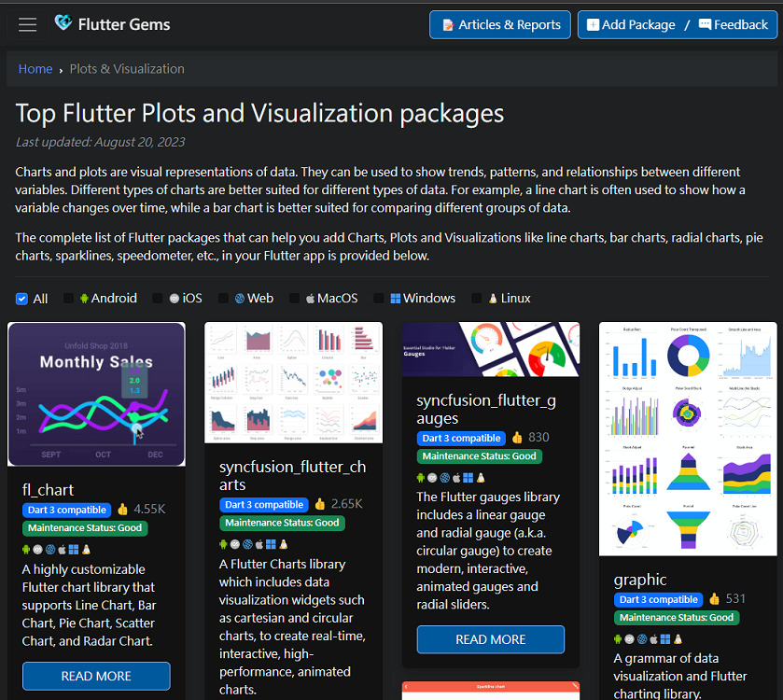
Task: Click the Apple MacOS icon in filters
Action: click(x=310, y=299)
